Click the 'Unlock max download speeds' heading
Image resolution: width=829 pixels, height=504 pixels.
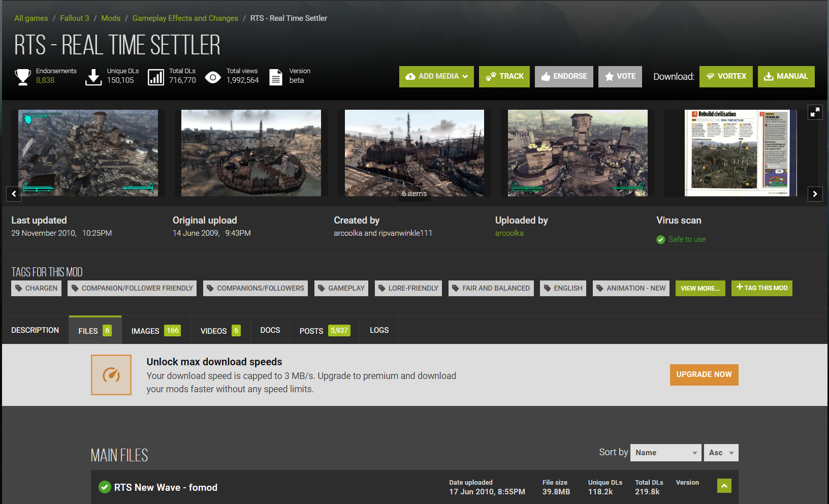click(x=214, y=362)
